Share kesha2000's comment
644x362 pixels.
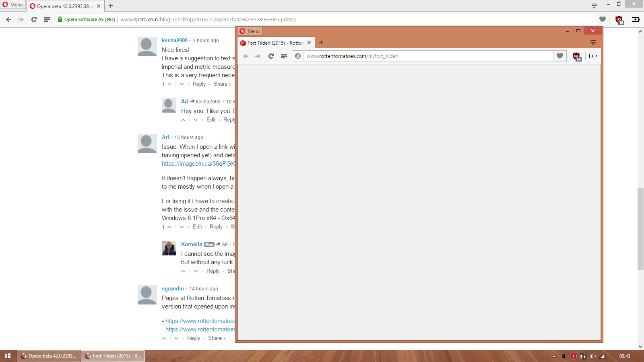[x=222, y=84]
